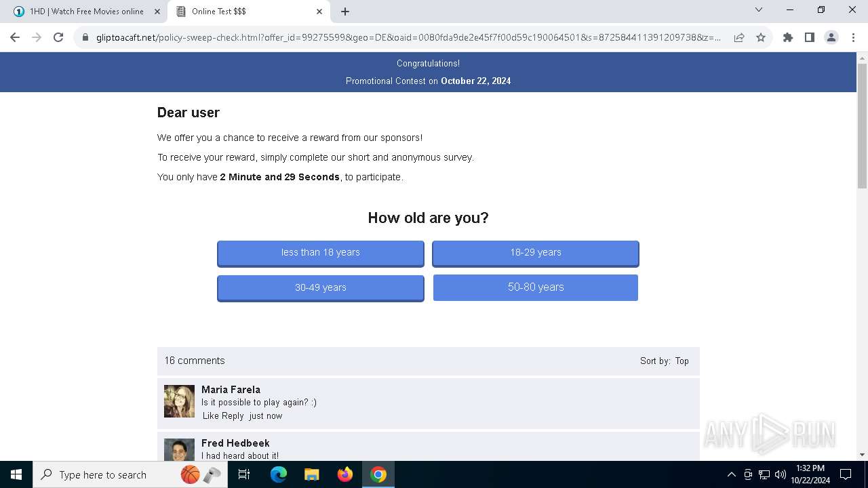Image resolution: width=868 pixels, height=488 pixels.
Task: Switch to Chrome in the taskbar
Action: click(x=378, y=474)
